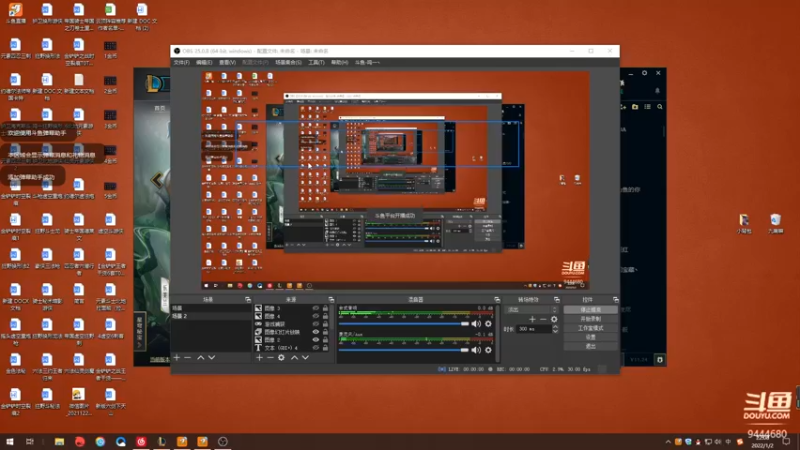Add a new source with the plus icon
The height and width of the screenshot is (450, 800).
tap(259, 358)
